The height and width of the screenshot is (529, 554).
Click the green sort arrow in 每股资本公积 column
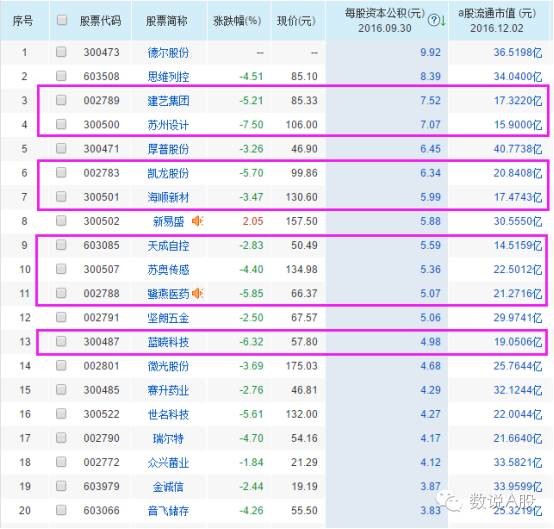443,21
